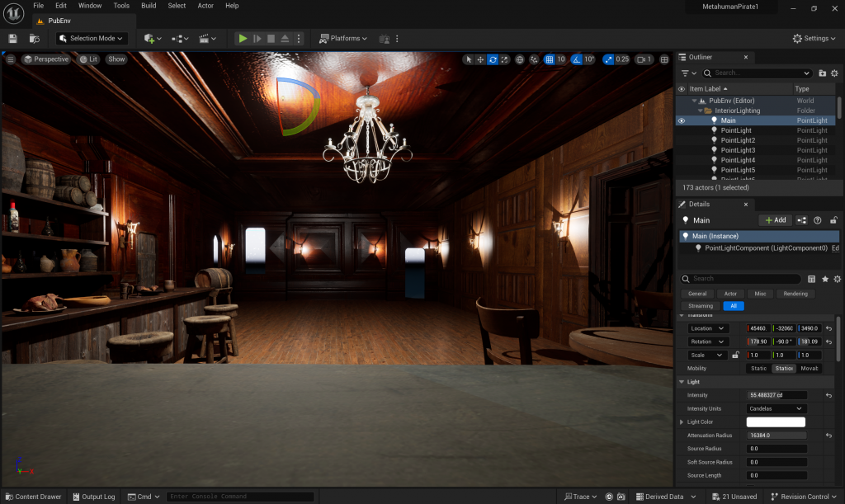Viewport: 845px width, 504px height.
Task: Set Mobility to Static
Action: click(759, 368)
